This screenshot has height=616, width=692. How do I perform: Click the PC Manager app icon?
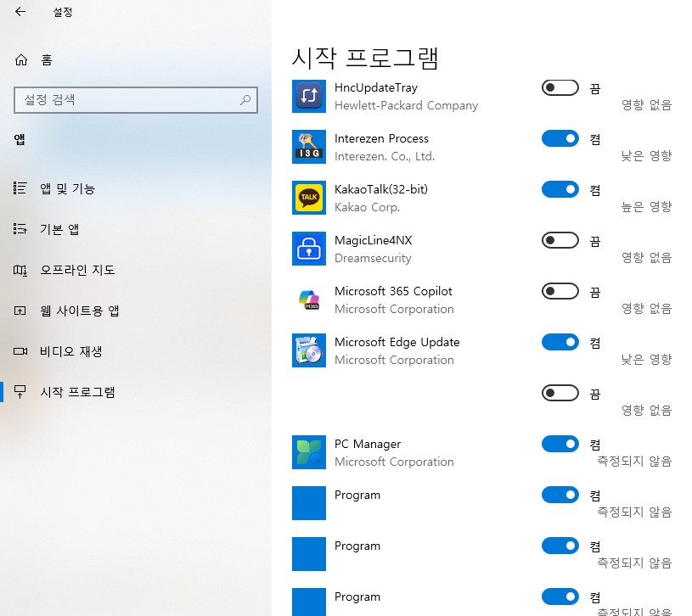[308, 452]
